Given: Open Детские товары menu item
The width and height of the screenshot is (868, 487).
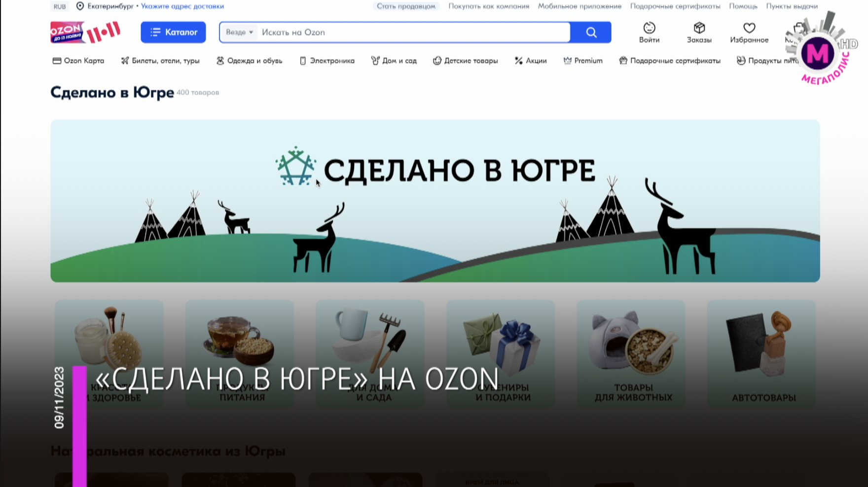Looking at the screenshot, I should [466, 61].
